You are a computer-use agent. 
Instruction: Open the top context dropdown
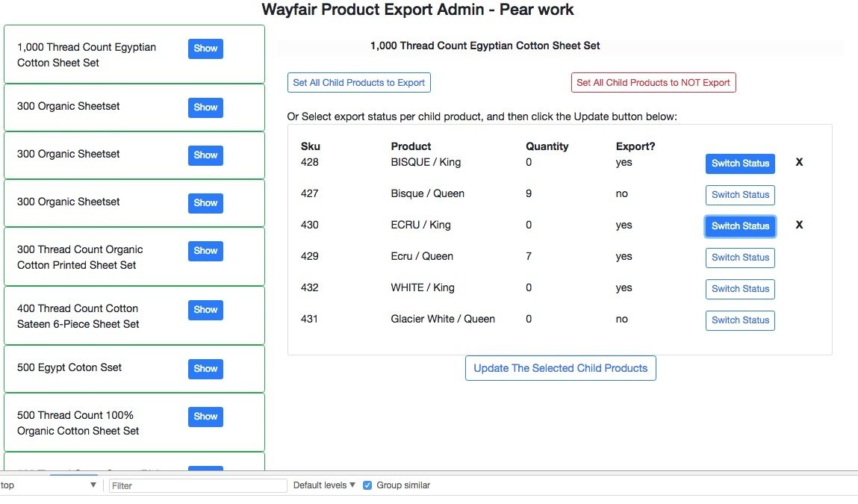(x=49, y=485)
